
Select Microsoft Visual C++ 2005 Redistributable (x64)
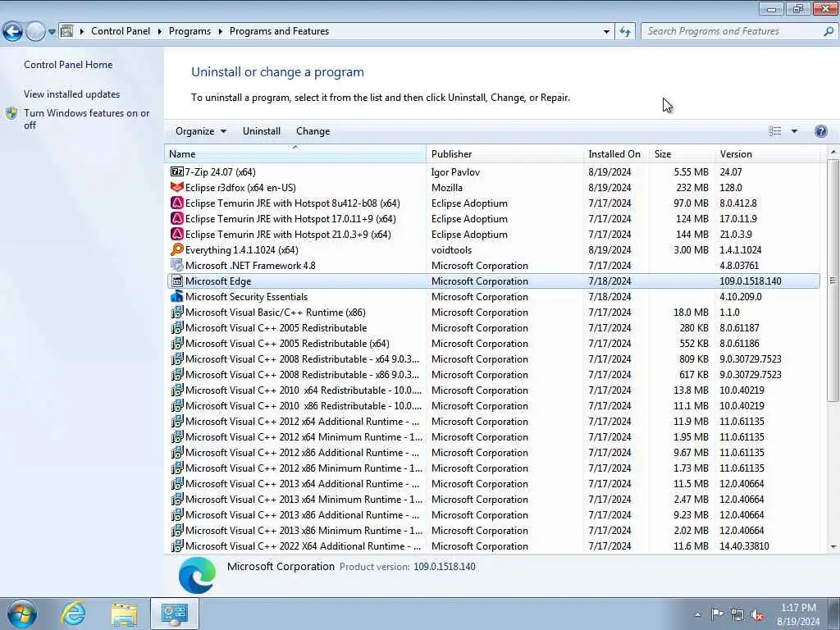[493, 344]
